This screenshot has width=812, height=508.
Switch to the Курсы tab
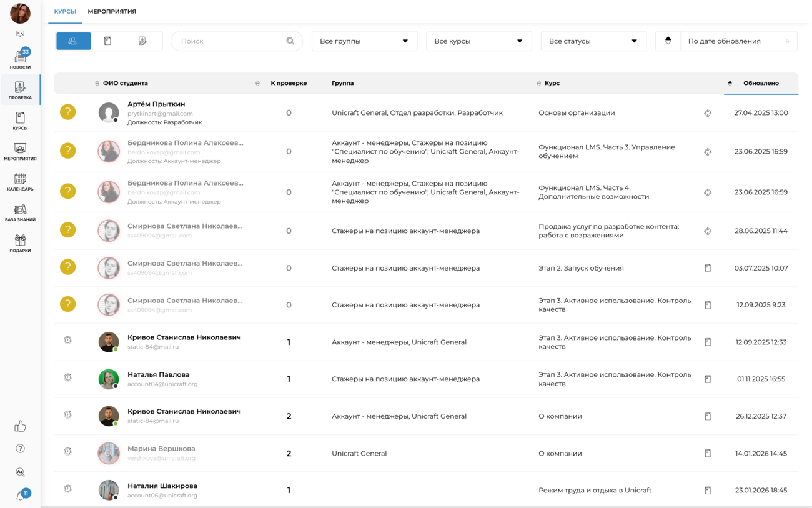(x=65, y=12)
